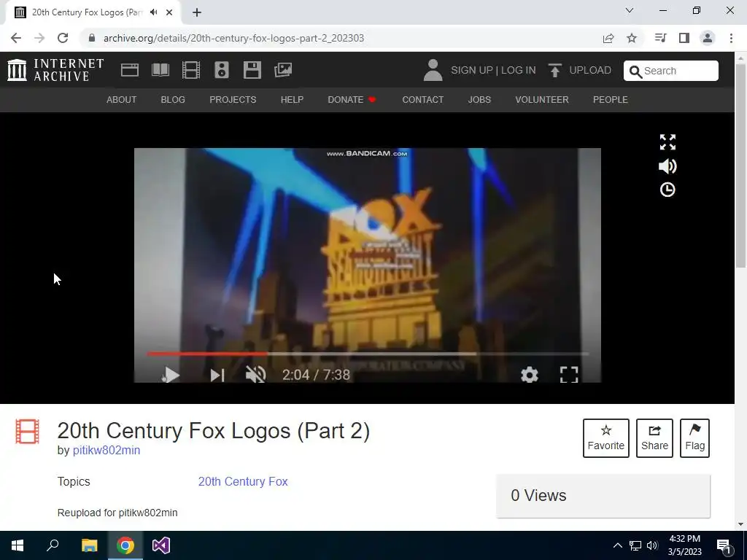Click the page vertical scrollbar
747x560 pixels.
[741, 166]
